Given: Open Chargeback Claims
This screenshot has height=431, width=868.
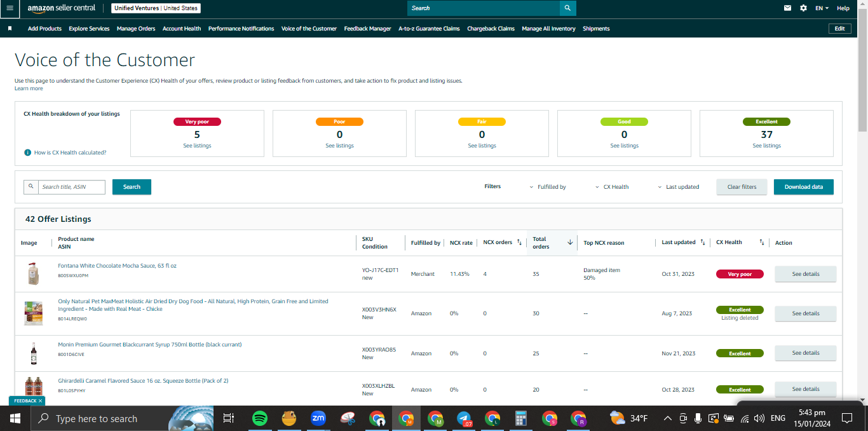Looking at the screenshot, I should (491, 29).
